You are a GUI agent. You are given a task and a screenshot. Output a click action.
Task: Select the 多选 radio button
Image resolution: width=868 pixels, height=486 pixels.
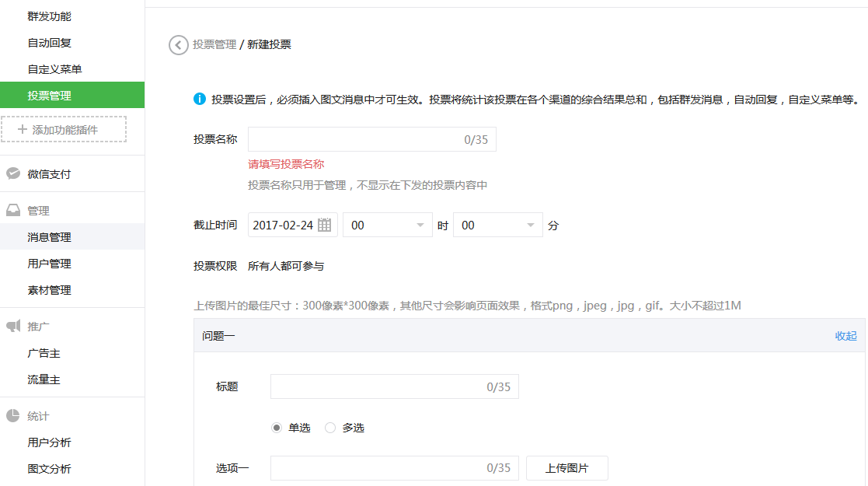coord(330,428)
